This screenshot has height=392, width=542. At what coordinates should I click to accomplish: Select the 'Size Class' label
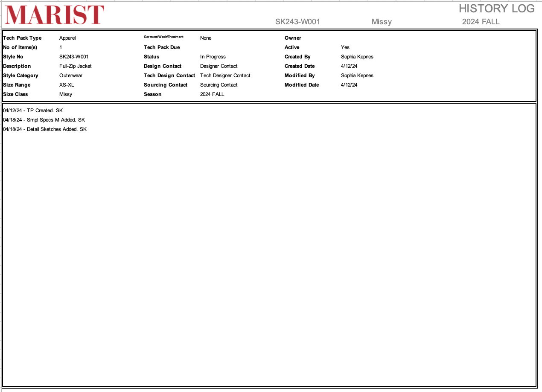pyautogui.click(x=15, y=94)
